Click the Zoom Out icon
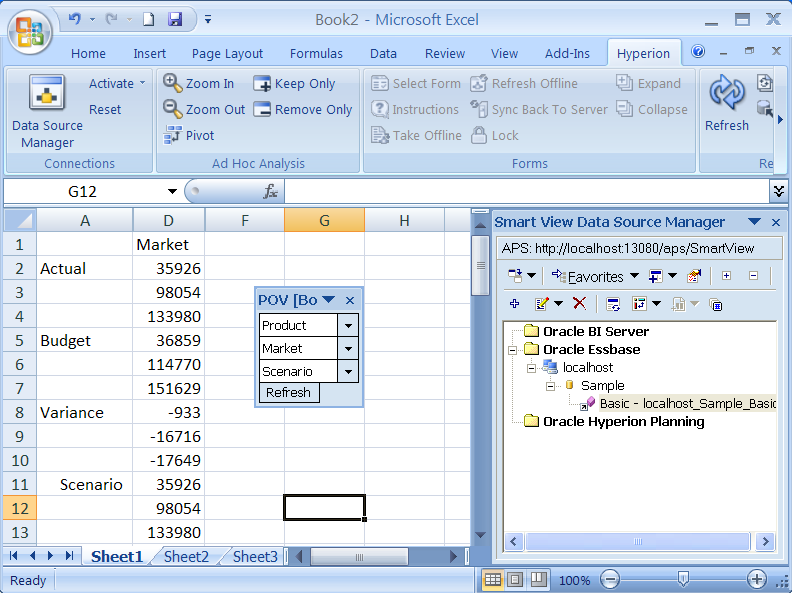 (174, 110)
